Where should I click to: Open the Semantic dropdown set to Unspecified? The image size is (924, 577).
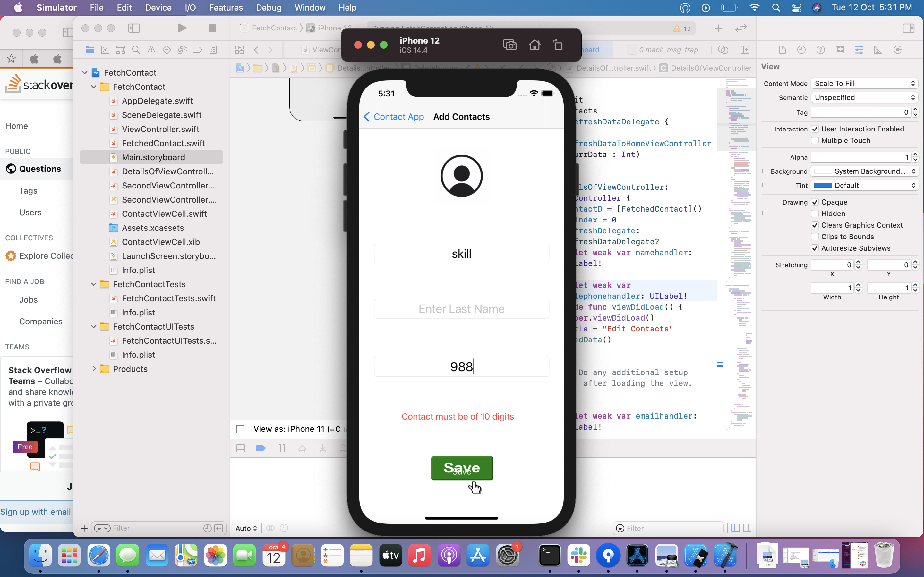[x=864, y=97]
